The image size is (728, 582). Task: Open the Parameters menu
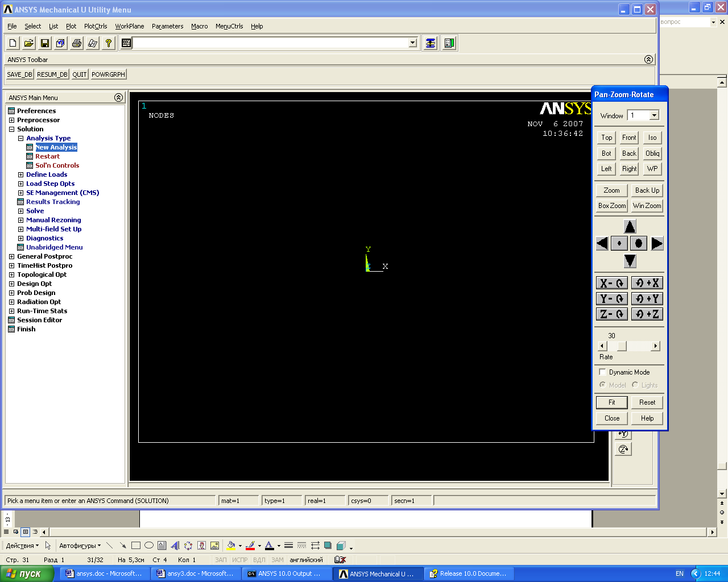point(168,26)
